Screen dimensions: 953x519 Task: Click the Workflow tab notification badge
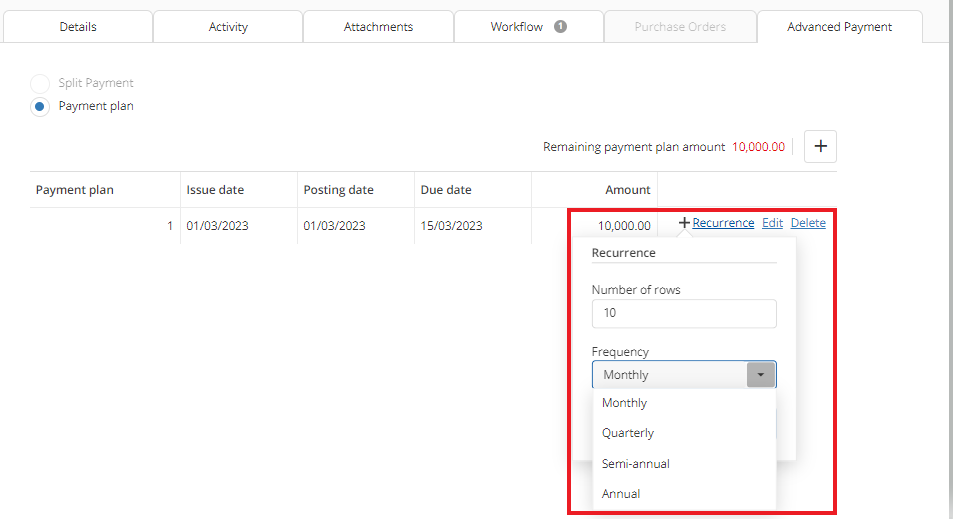(560, 27)
